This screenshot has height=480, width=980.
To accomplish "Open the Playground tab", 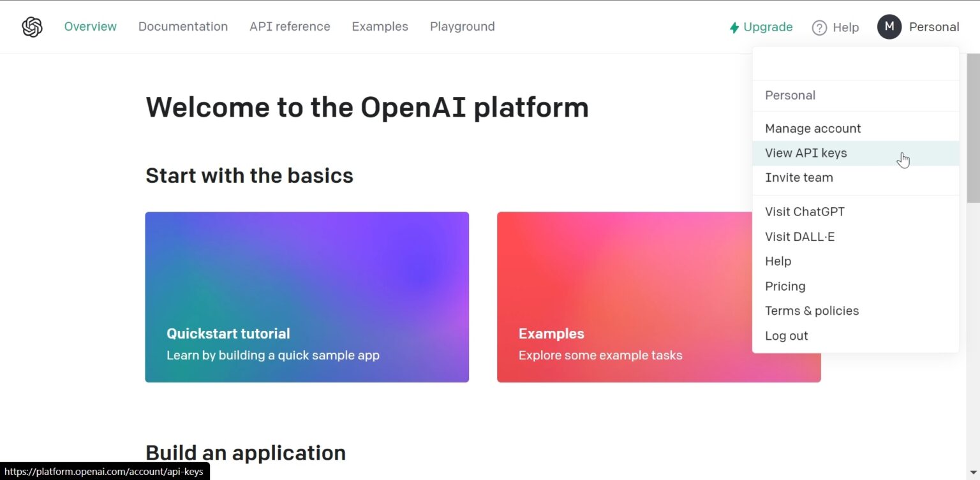I will [x=462, y=27].
